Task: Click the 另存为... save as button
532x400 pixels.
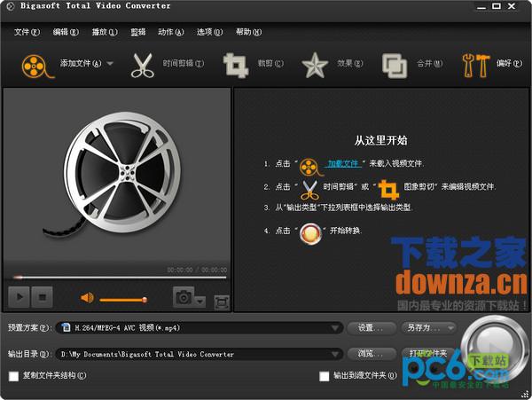Action: [x=428, y=328]
